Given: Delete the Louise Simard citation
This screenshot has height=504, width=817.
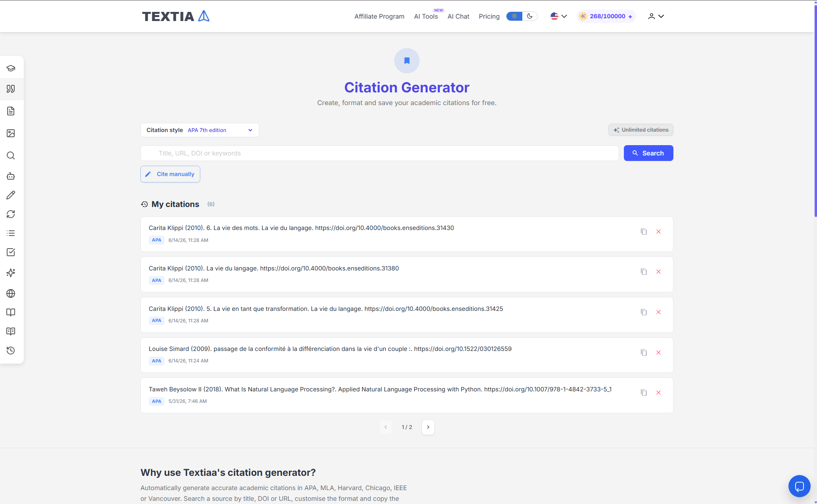Looking at the screenshot, I should (658, 353).
